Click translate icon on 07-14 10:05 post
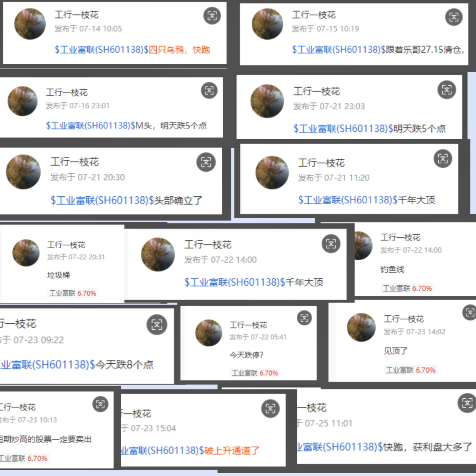476x476 pixels. [x=212, y=16]
